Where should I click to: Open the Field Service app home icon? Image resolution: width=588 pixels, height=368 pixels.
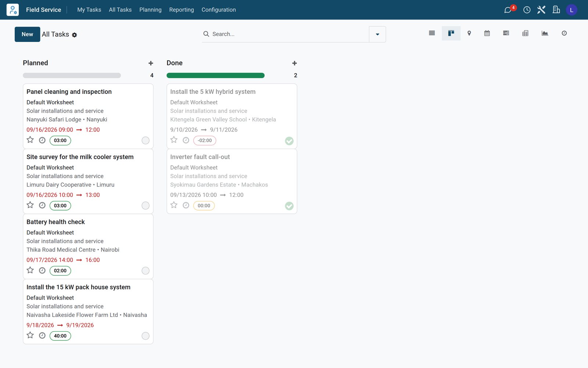12,10
